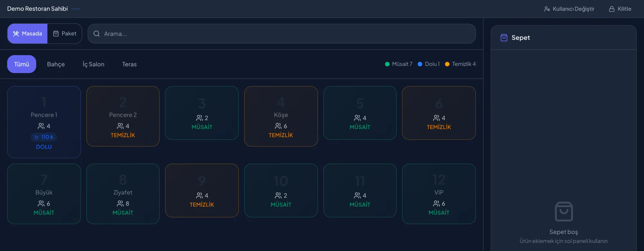Switch to Paket mode

click(x=64, y=34)
